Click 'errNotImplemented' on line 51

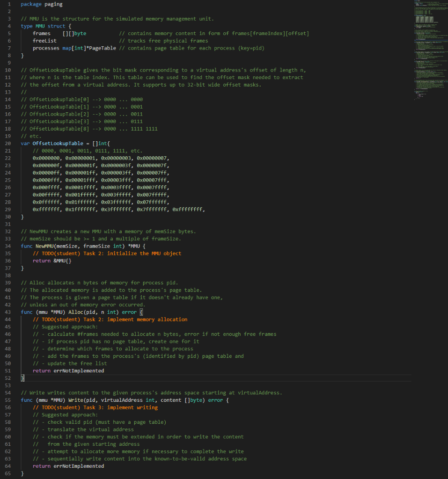click(79, 370)
